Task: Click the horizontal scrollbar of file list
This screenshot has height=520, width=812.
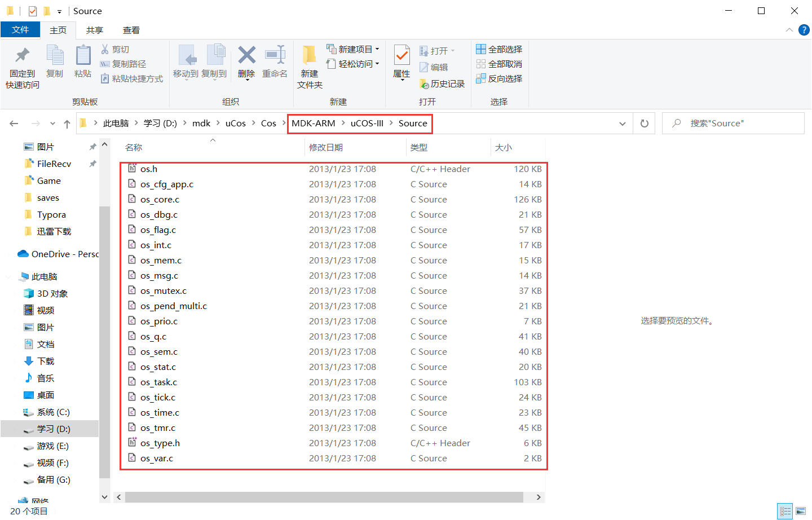Action: (x=324, y=497)
